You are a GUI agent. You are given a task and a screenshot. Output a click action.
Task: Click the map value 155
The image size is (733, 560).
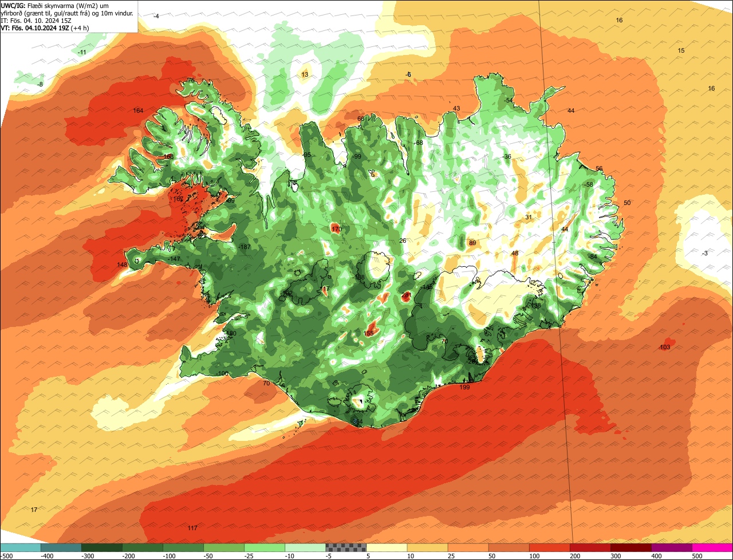click(x=369, y=334)
